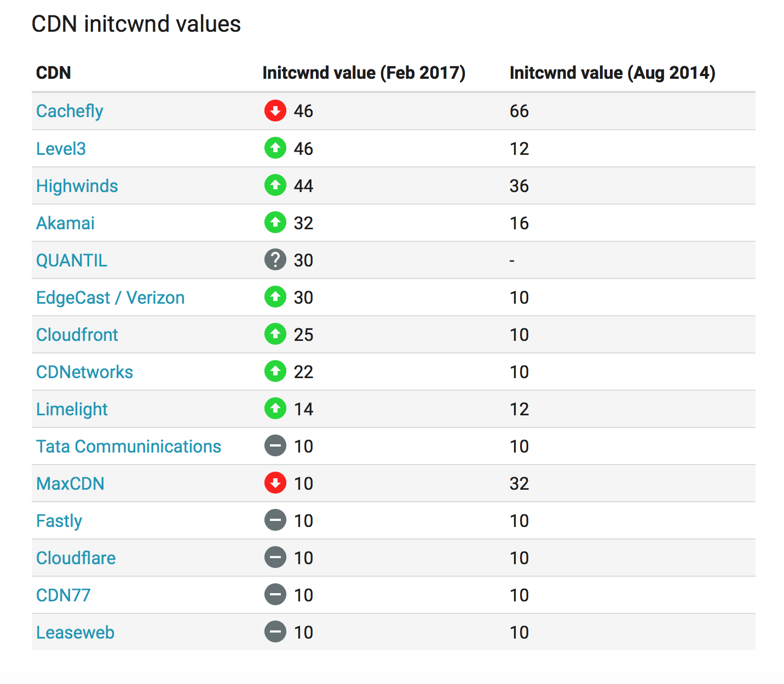The image size is (784, 684).
Task: Click the green up arrow icon for CDNetworks
Action: coord(275,371)
